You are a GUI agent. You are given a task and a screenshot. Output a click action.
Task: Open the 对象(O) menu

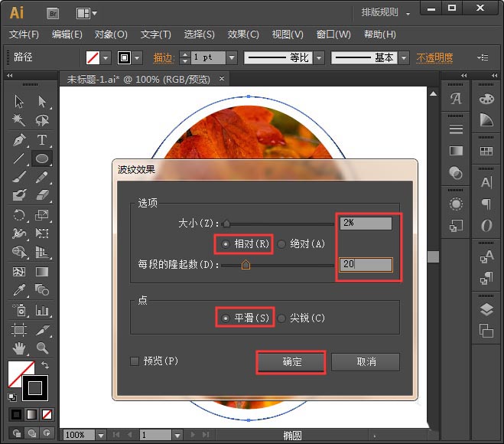pyautogui.click(x=111, y=34)
